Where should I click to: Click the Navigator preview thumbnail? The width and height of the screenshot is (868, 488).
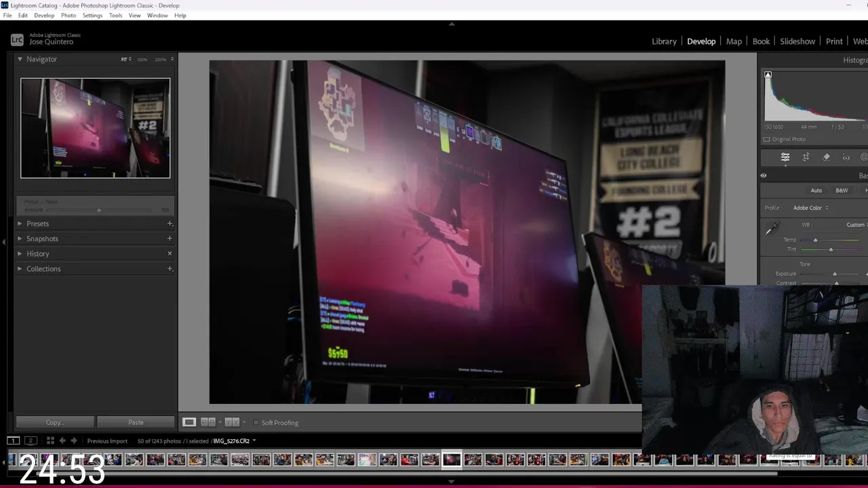tap(95, 128)
